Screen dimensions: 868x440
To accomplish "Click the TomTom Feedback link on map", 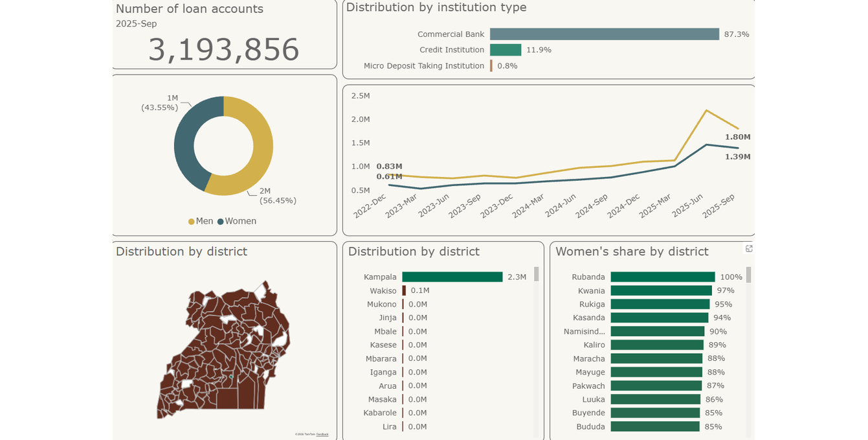I will pyautogui.click(x=322, y=434).
